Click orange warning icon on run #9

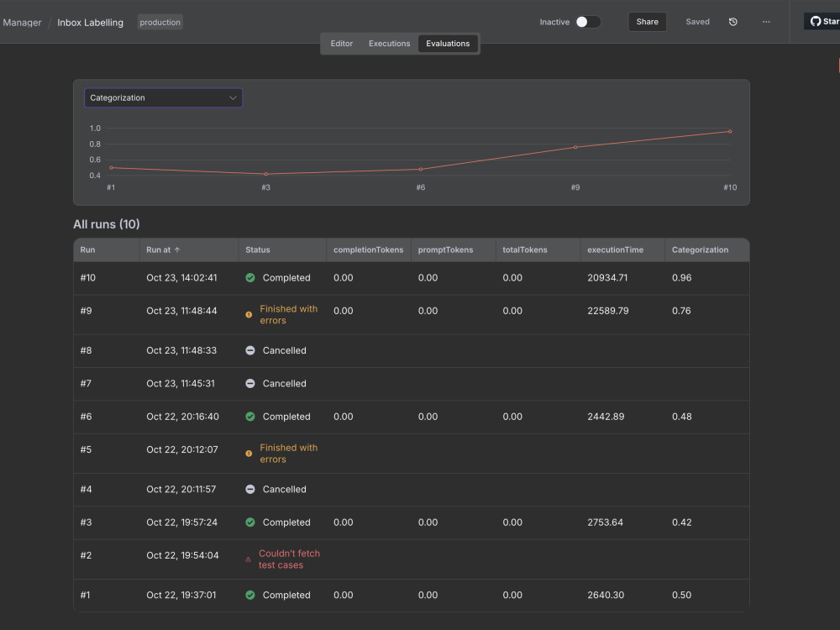[x=249, y=315]
